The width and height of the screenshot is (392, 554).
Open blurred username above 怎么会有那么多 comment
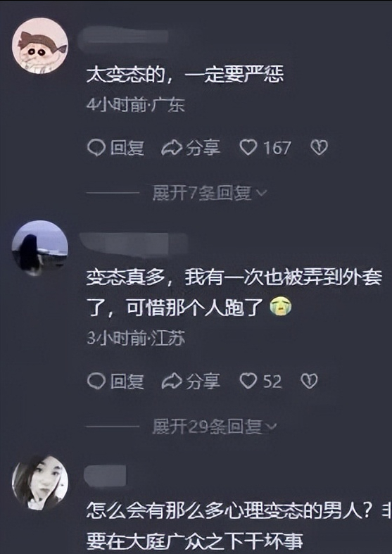coord(105,475)
